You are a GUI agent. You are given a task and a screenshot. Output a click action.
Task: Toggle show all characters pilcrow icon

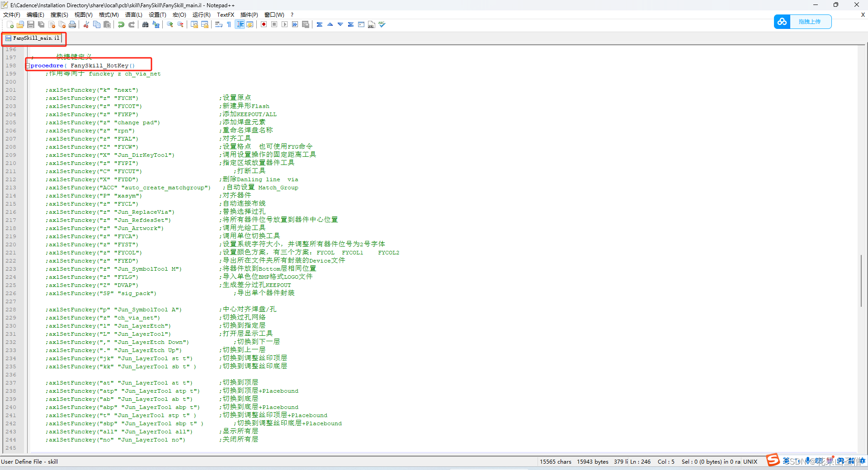tap(229, 24)
